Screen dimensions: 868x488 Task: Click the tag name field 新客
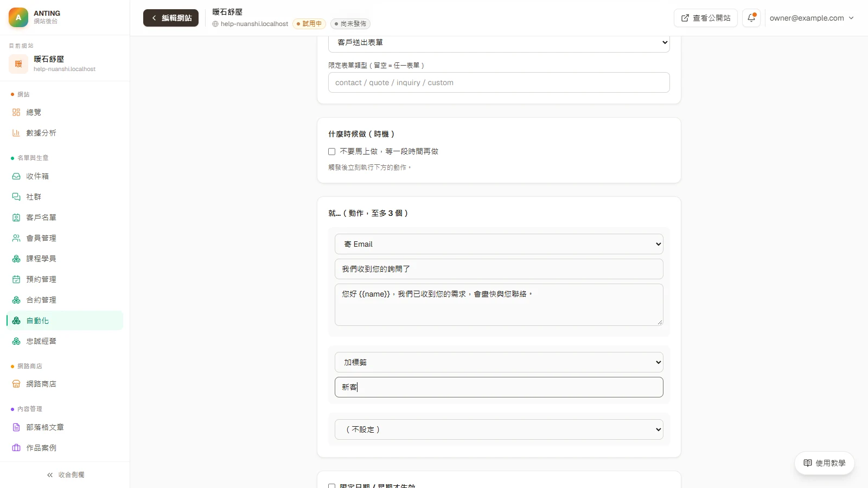pyautogui.click(x=499, y=387)
